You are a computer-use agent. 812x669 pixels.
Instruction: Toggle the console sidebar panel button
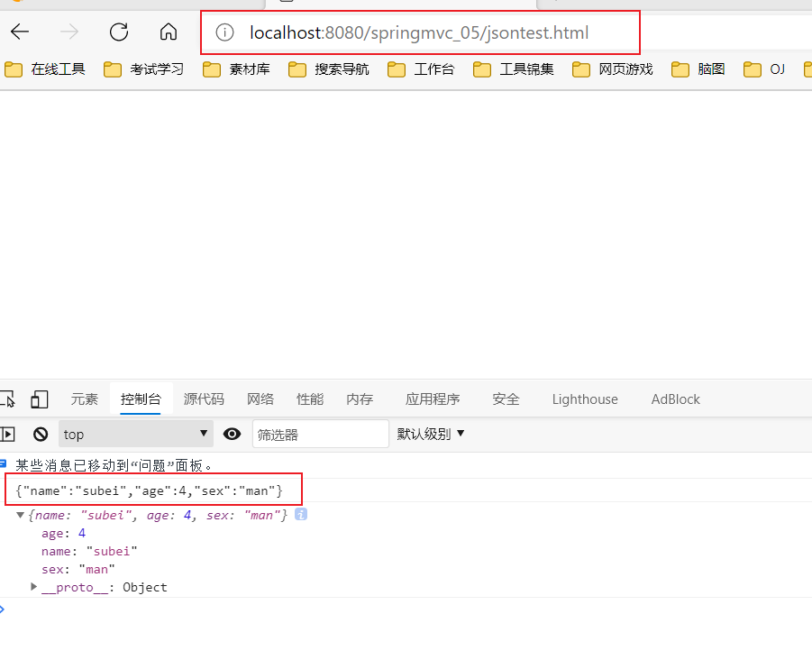pyautogui.click(x=7, y=435)
